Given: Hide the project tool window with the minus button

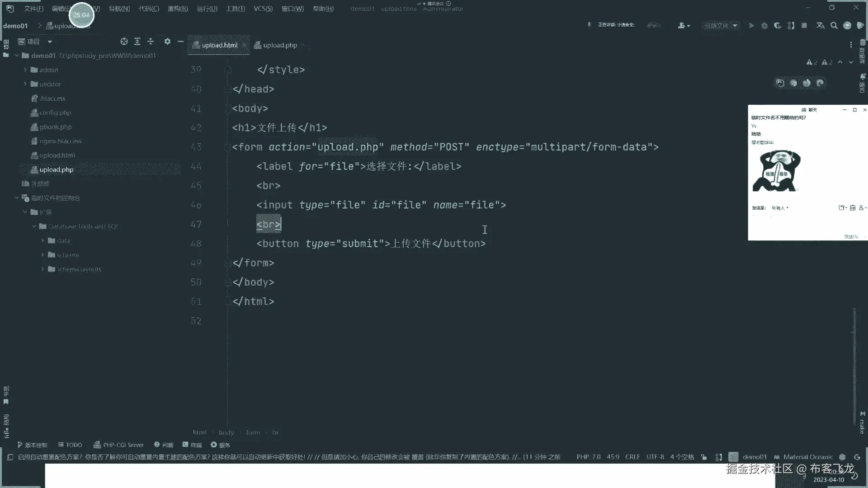Looking at the screenshot, I should point(180,42).
